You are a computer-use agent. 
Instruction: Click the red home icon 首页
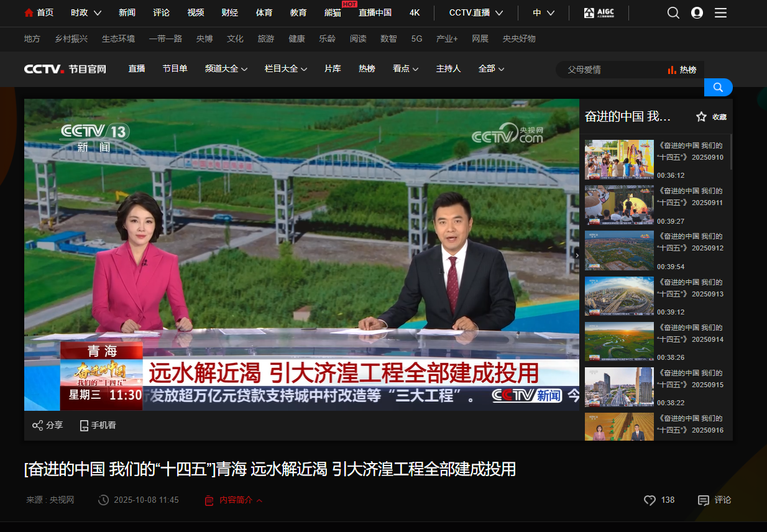point(29,13)
